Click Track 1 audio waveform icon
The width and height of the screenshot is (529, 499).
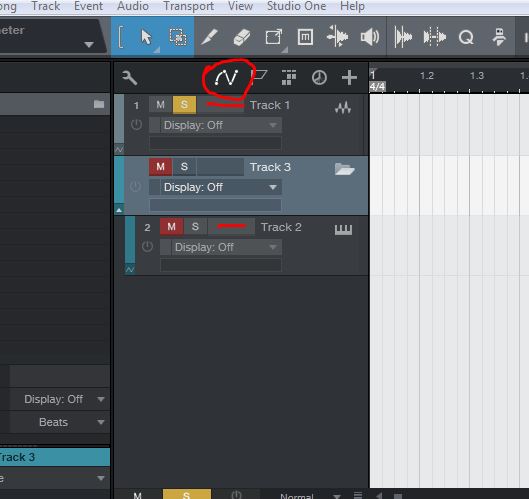[343, 108]
